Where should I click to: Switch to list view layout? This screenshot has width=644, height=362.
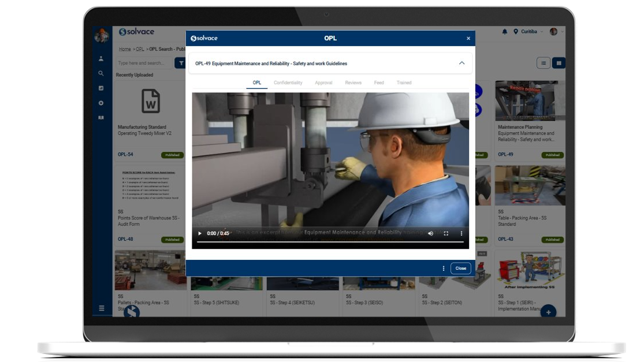pyautogui.click(x=544, y=63)
